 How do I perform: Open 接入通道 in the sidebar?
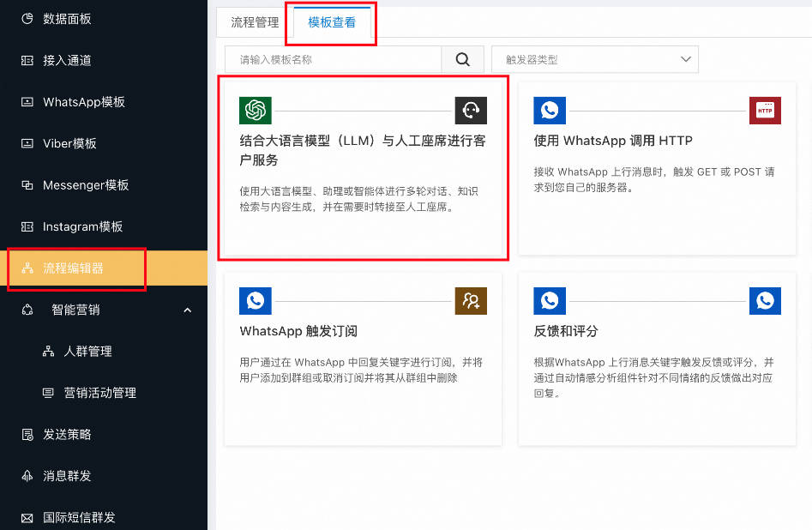coord(68,61)
